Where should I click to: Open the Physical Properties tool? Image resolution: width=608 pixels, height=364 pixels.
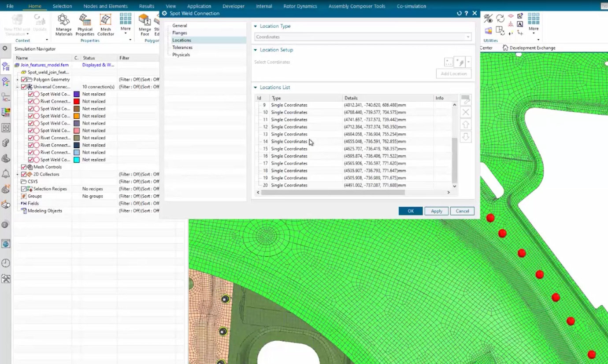(85, 25)
